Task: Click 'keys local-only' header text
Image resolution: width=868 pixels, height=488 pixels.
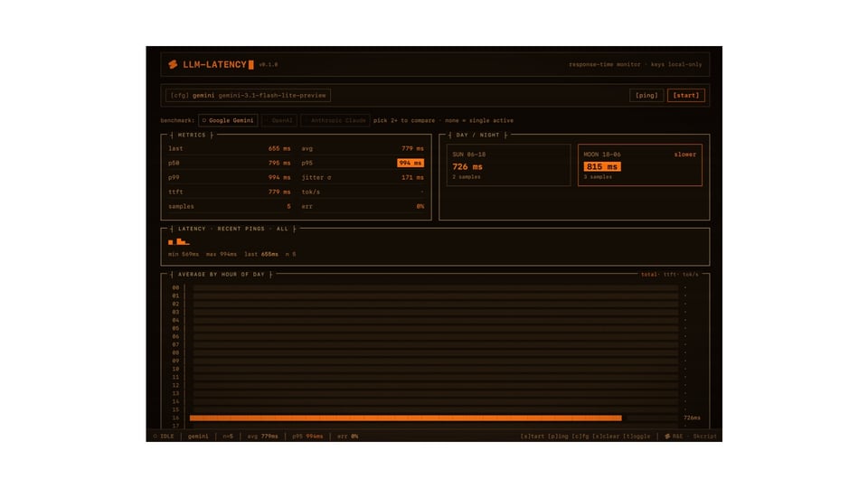Action: click(676, 64)
